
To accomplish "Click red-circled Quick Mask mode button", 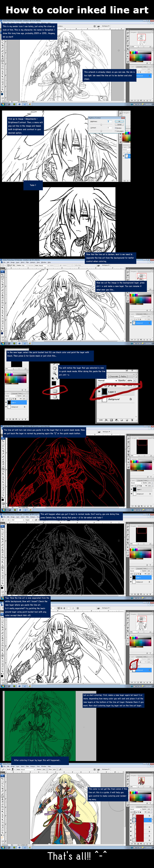I will coord(55,391).
